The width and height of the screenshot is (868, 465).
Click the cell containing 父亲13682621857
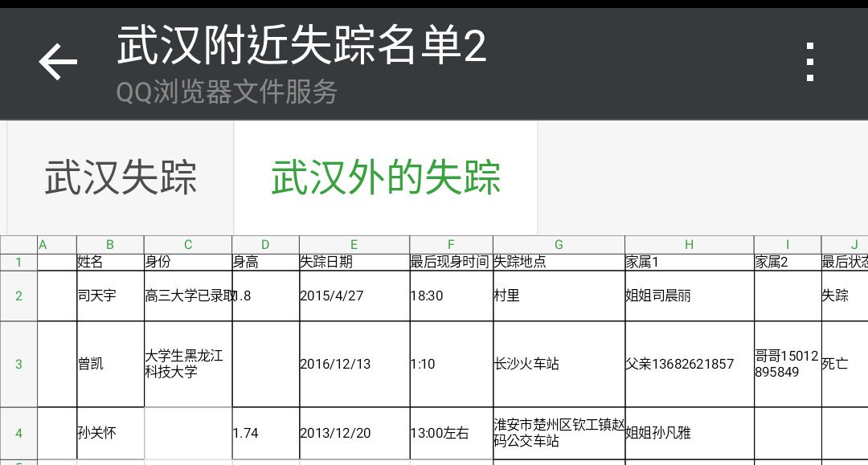(689, 363)
